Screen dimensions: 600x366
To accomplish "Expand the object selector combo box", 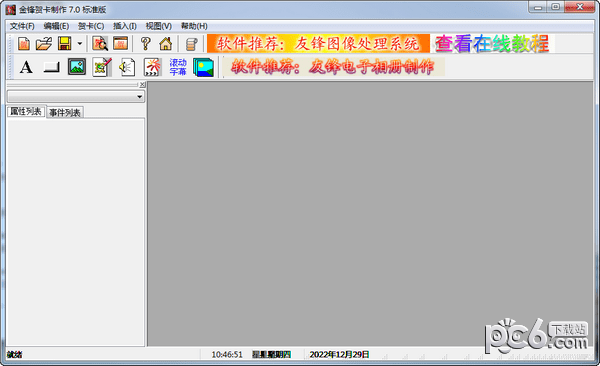I will [139, 97].
